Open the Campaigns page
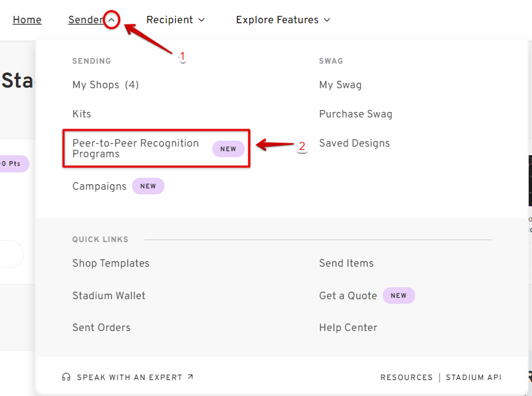 click(x=100, y=186)
